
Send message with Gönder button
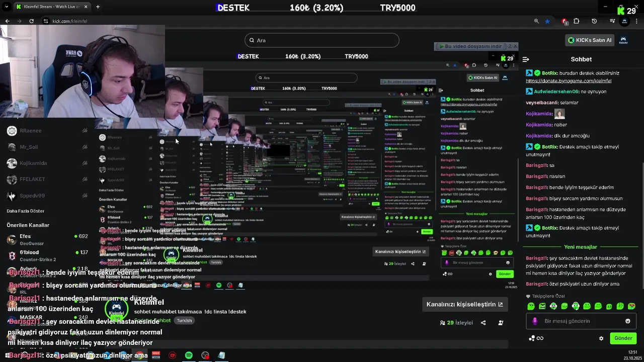point(623,338)
